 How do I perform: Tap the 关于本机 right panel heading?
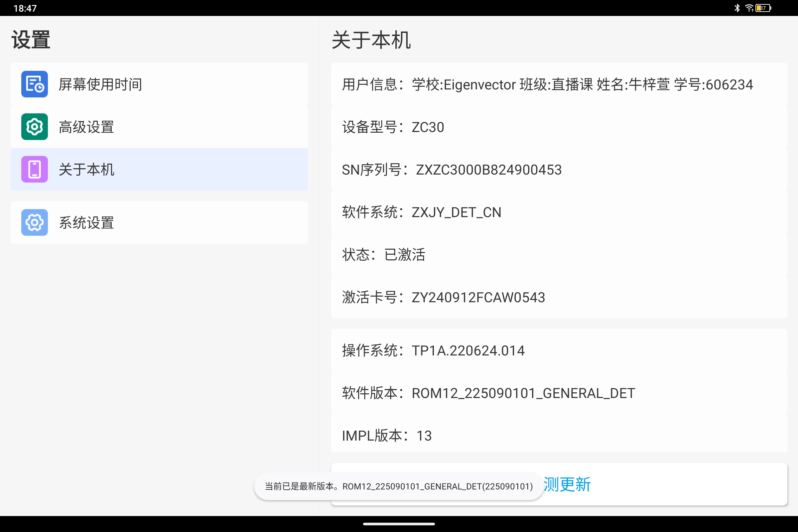point(371,40)
